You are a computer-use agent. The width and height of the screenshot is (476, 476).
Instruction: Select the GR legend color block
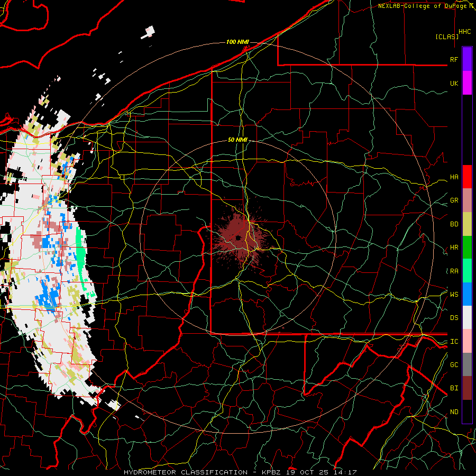click(467, 200)
